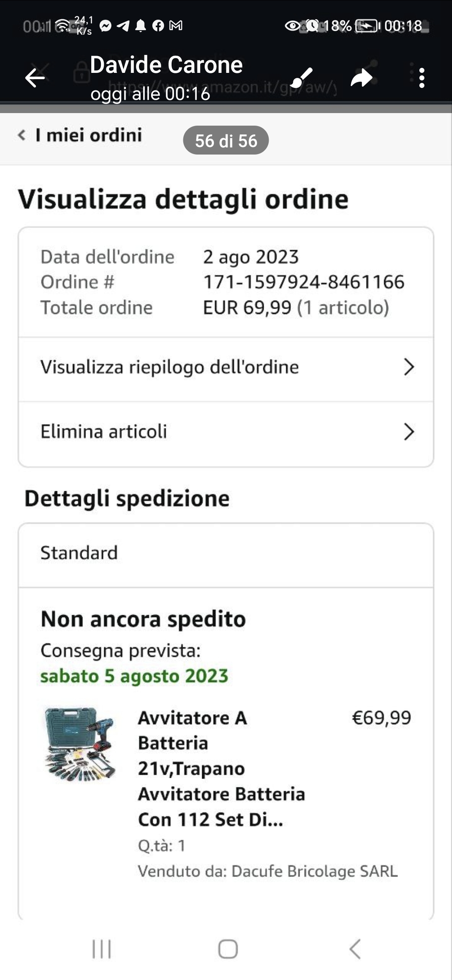The width and height of the screenshot is (452, 980).
Task: Tap the Telegram notification icon in status bar
Action: point(123,26)
